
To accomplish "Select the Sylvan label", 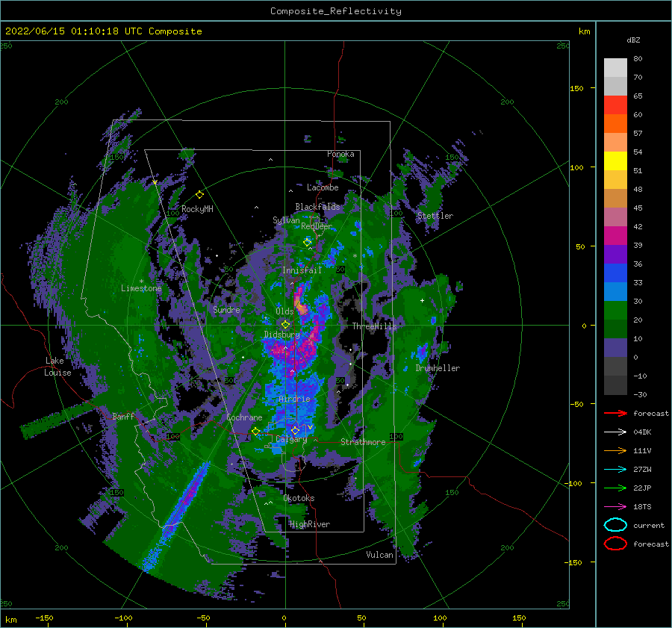I will [286, 220].
